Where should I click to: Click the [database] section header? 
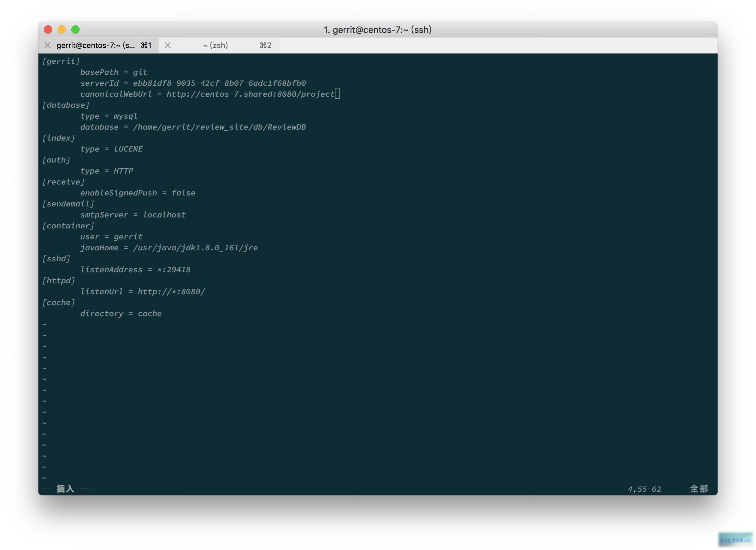tap(66, 105)
